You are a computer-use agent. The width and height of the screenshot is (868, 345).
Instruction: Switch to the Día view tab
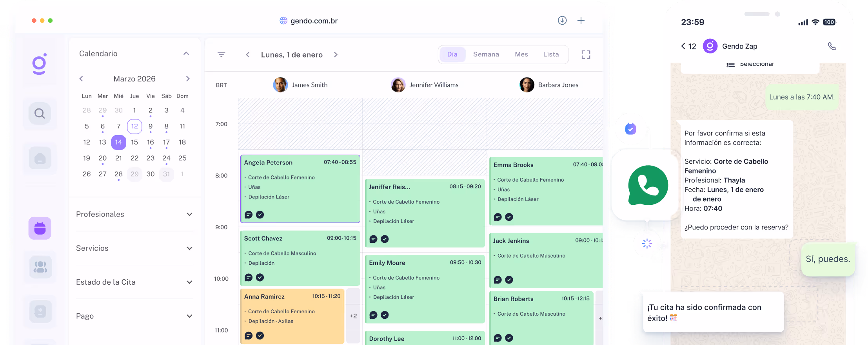452,54
